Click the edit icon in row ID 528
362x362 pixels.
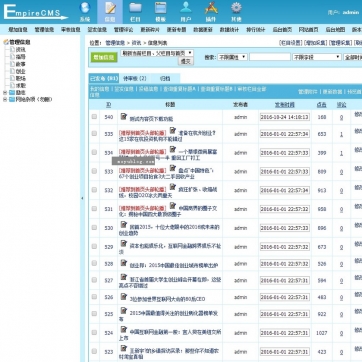(x=124, y=263)
